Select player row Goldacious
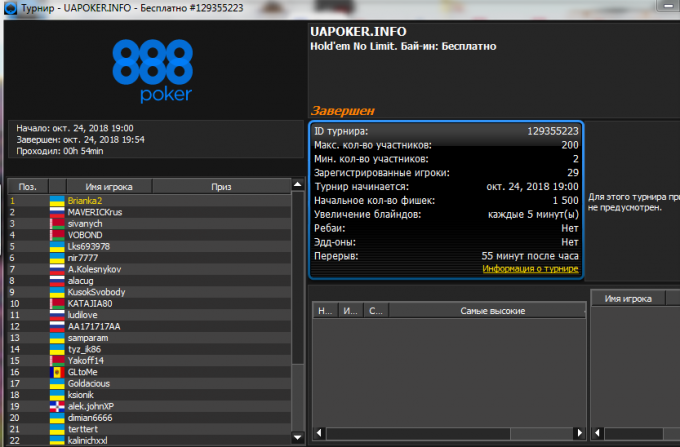 149,383
